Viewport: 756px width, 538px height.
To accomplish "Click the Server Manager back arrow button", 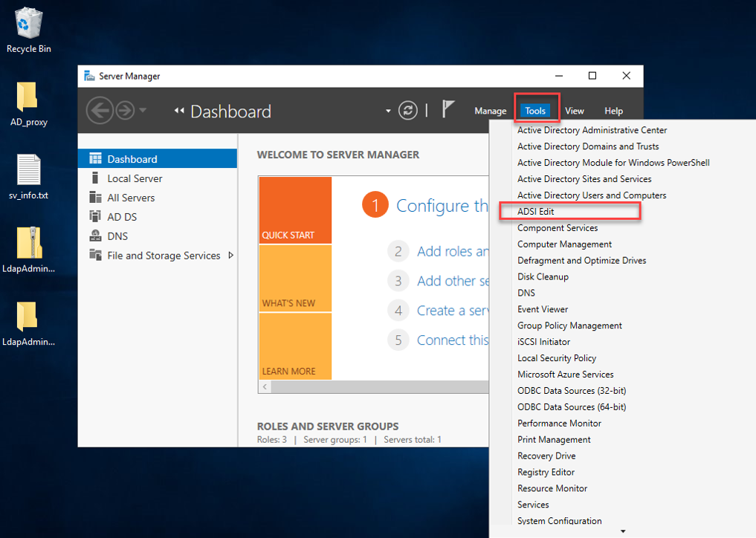I will click(100, 111).
